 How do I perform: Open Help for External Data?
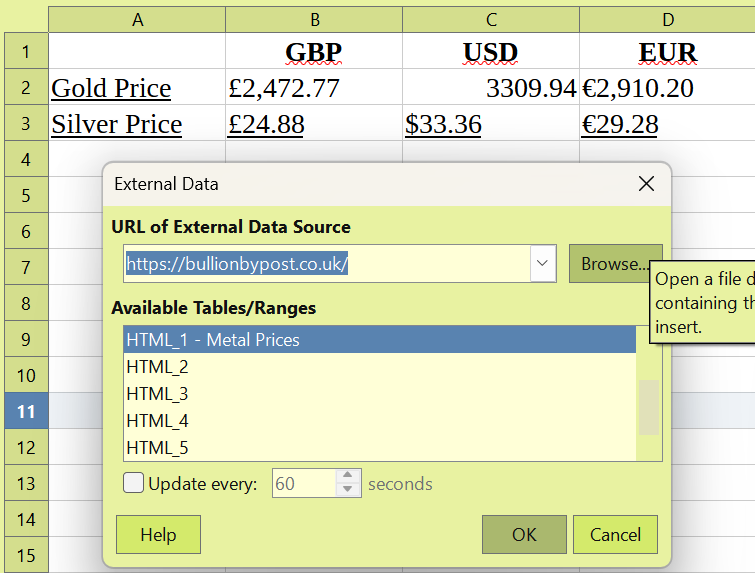pyautogui.click(x=158, y=534)
